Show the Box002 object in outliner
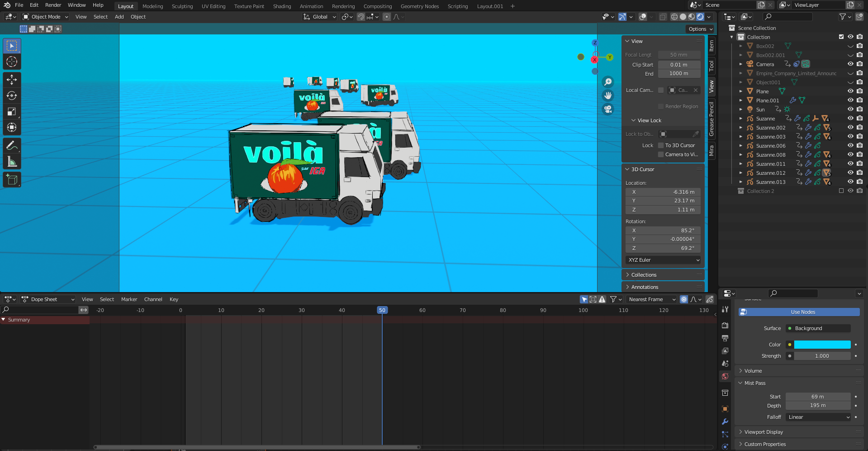Image resolution: width=868 pixels, height=451 pixels. pyautogui.click(x=850, y=46)
